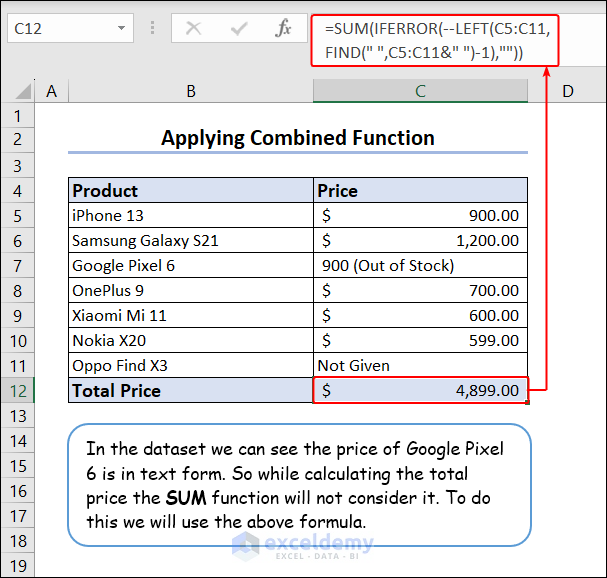Open Insert Function fx dialog
607x578 pixels.
pos(283,28)
